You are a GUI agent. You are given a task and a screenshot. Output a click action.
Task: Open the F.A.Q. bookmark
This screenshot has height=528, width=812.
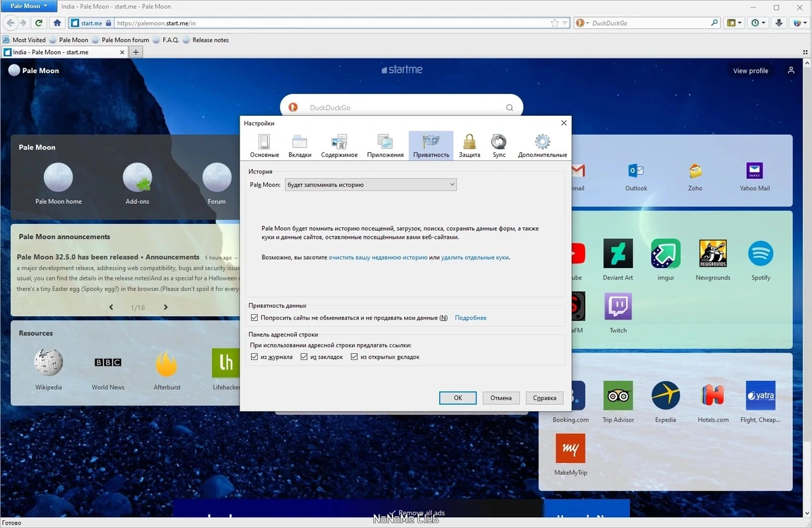(x=166, y=40)
